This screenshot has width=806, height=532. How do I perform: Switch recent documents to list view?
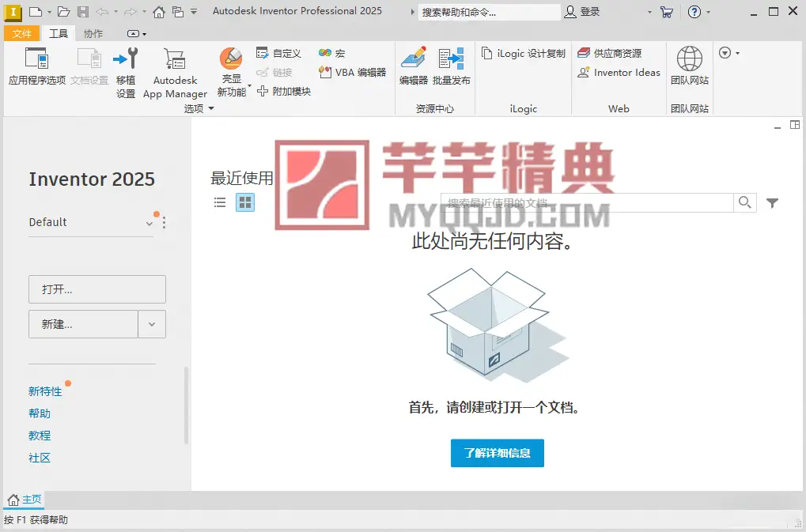pos(219,202)
